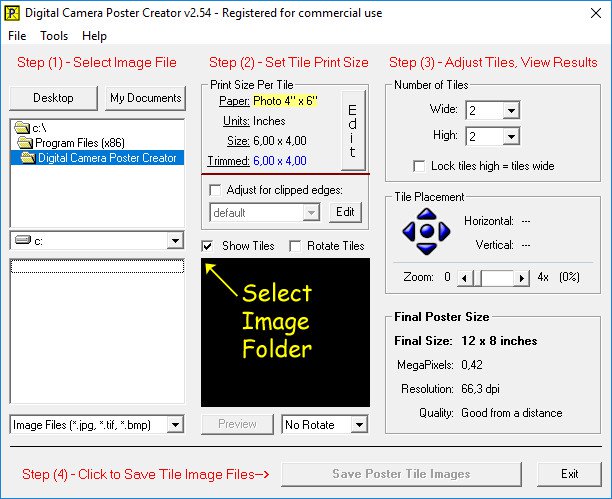Click the left arrow in Tile Placement
The height and width of the screenshot is (499, 612).
(x=409, y=231)
